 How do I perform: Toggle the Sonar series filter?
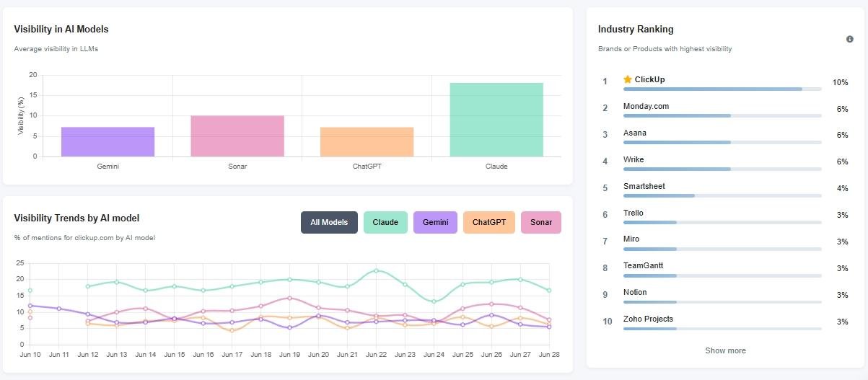coord(540,222)
